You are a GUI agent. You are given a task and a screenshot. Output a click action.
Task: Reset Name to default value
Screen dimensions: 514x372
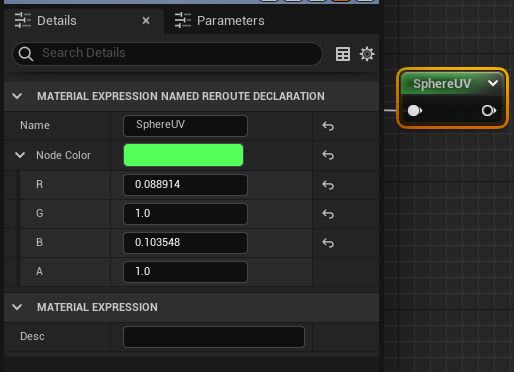pos(328,126)
